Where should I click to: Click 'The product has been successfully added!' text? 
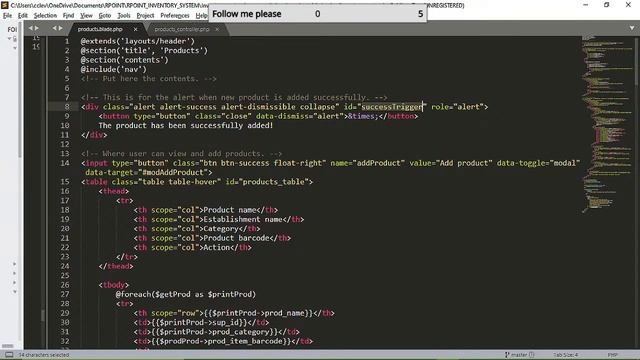pos(186,126)
